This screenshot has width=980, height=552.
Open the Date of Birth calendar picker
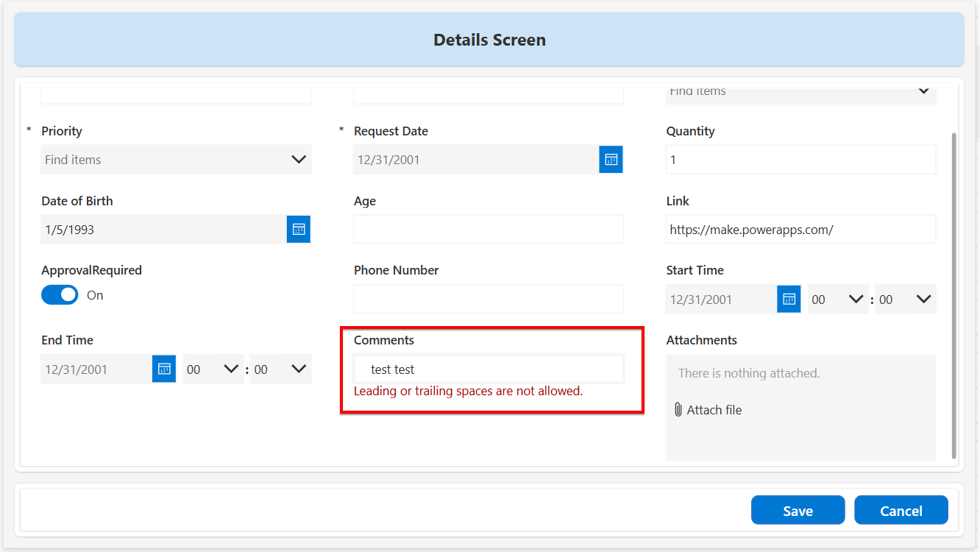tap(299, 230)
